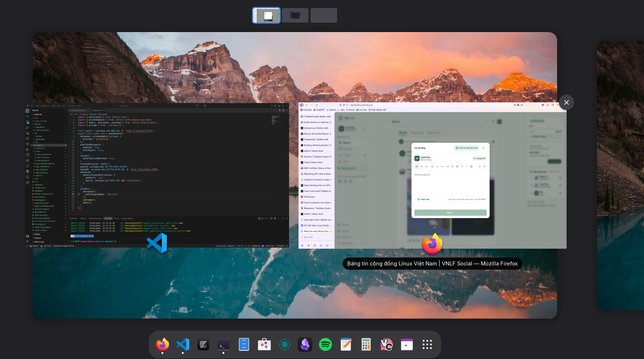644x359 pixels.
Task: Open the Zed editor dock icon
Action: pos(203,344)
